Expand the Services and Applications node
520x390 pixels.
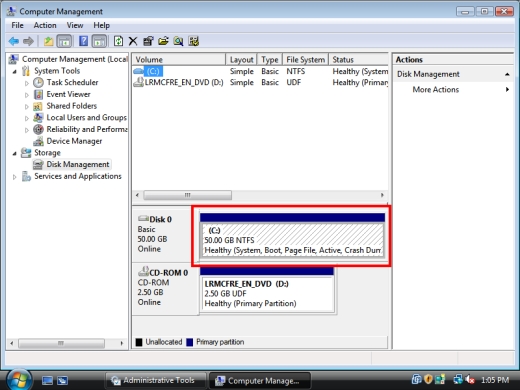click(14, 177)
